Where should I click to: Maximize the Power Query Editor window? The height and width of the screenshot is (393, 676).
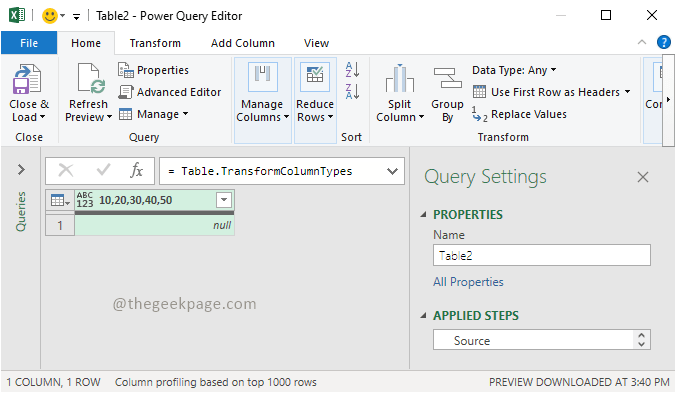click(x=606, y=16)
